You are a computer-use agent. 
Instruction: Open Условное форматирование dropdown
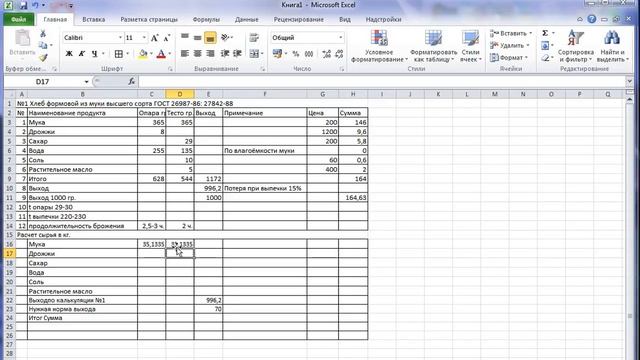379,47
